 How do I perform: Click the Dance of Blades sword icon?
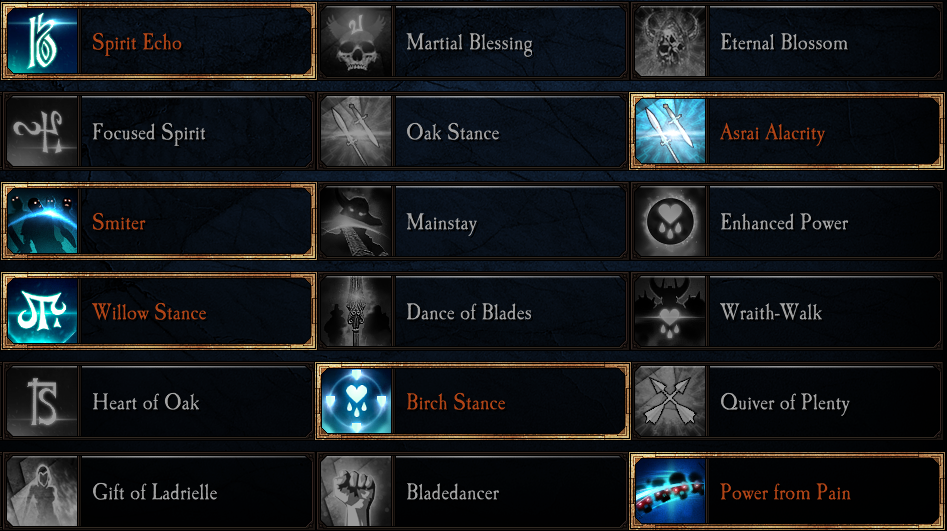[356, 313]
